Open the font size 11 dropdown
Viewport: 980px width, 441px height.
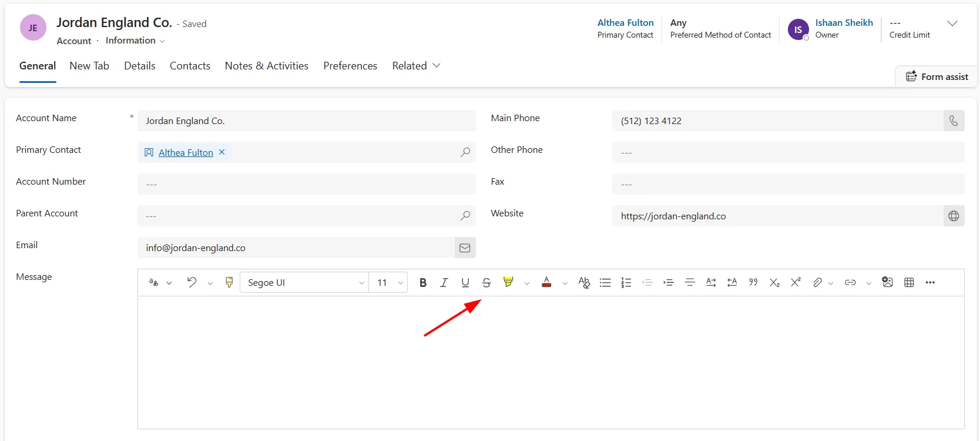(x=389, y=283)
